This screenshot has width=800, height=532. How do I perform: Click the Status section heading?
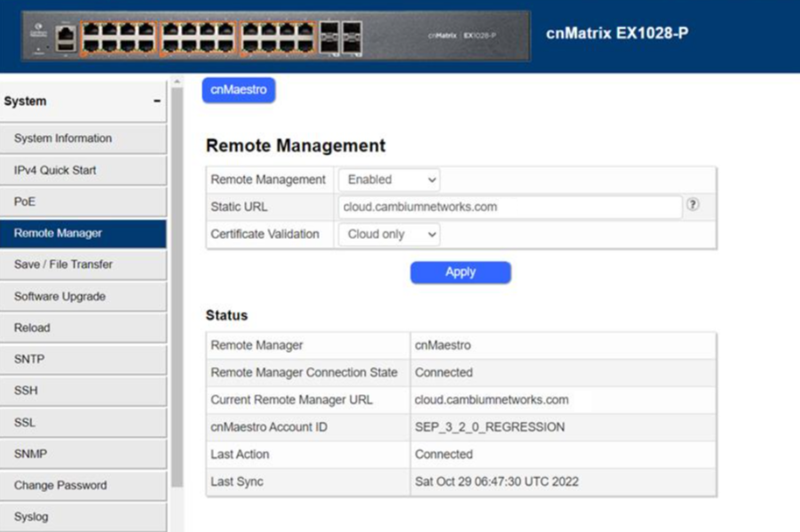(226, 315)
